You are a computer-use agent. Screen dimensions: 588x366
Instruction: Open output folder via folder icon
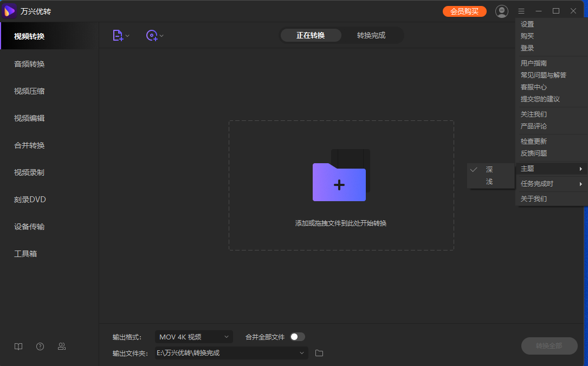tap(319, 353)
